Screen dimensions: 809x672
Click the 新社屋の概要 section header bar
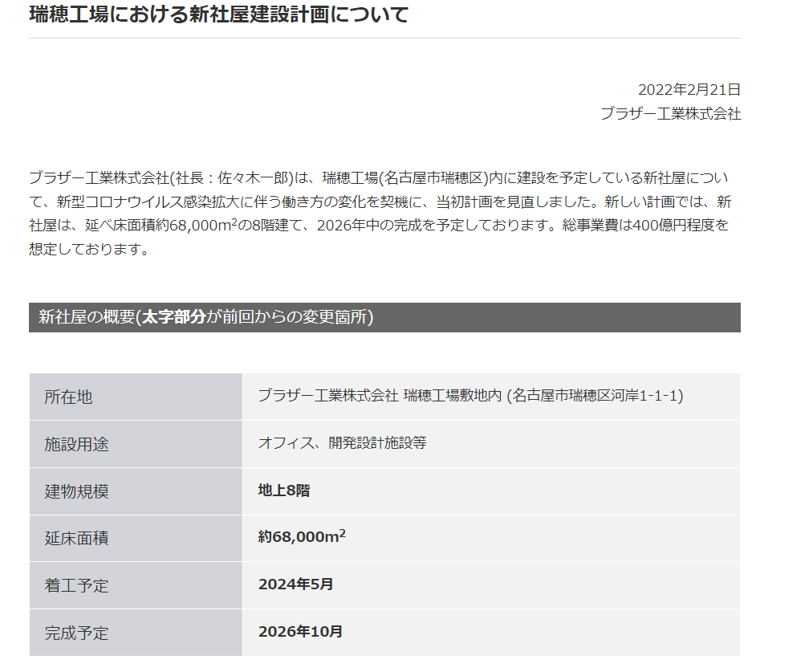coord(384,317)
